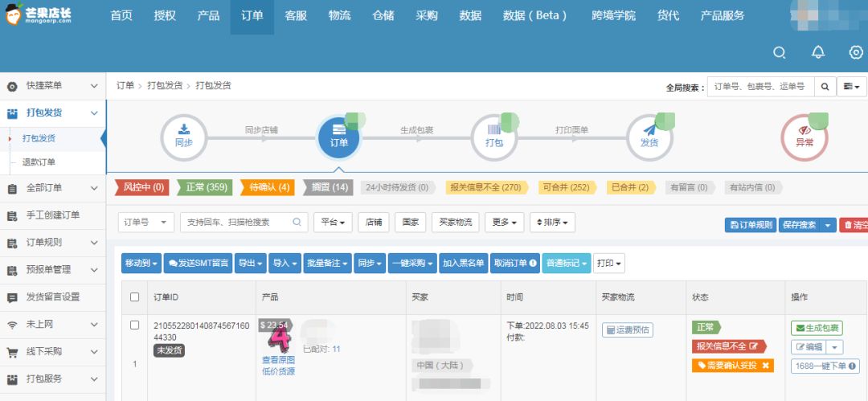
Task: Click the global search magnifier button
Action: tap(825, 86)
